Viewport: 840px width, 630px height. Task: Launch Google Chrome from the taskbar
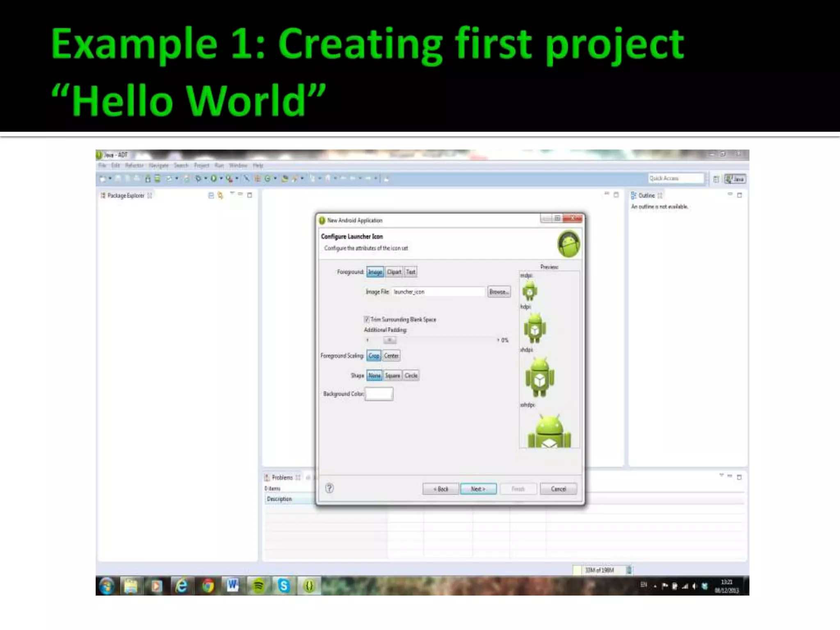[208, 586]
